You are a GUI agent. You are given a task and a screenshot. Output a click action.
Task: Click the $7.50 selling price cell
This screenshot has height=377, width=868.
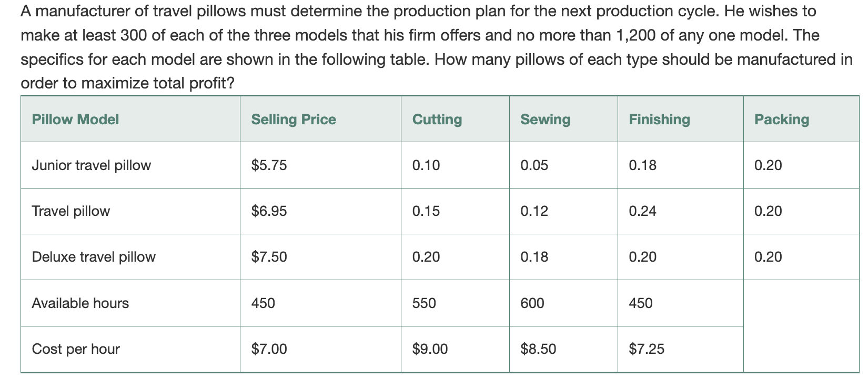[269, 257]
